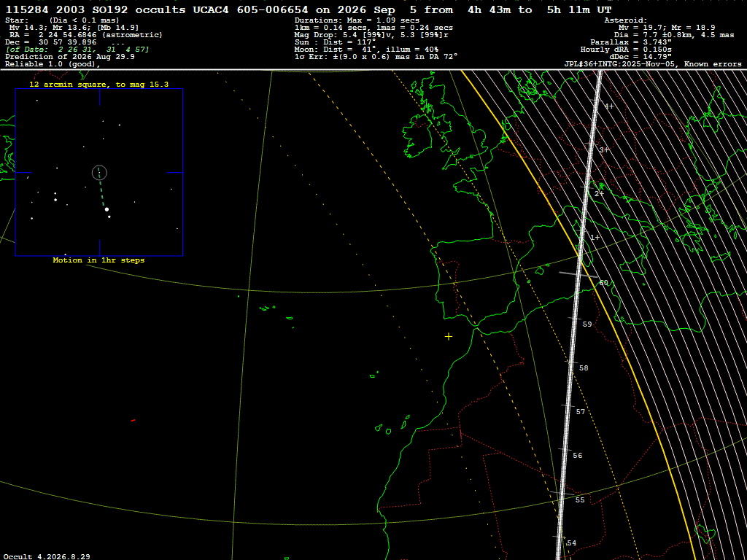Click the Occult 4.2026.8.29 version text
The height and width of the screenshot is (560, 747).
(x=47, y=556)
